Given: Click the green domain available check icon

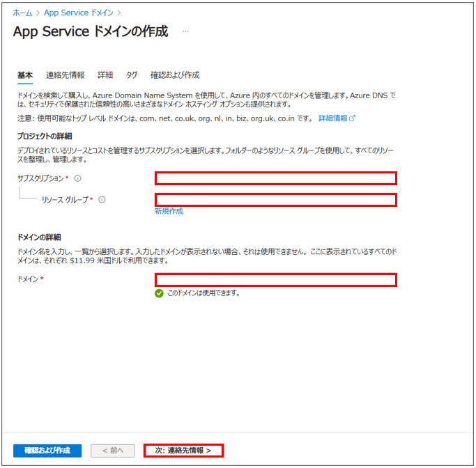Looking at the screenshot, I should [x=159, y=293].
